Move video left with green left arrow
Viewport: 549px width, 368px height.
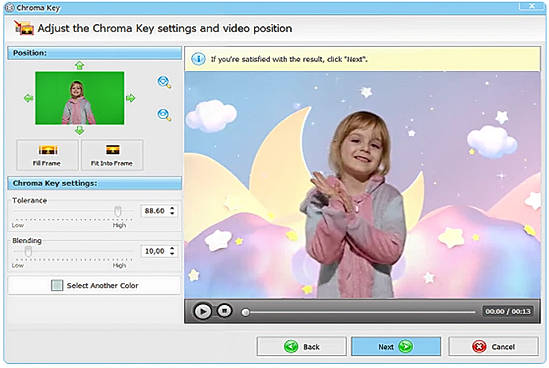click(x=28, y=98)
